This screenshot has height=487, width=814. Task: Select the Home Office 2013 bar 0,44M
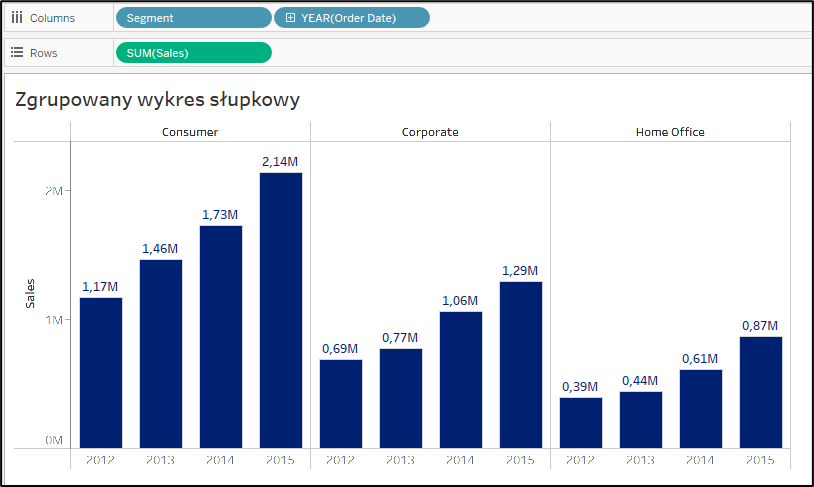click(641, 420)
